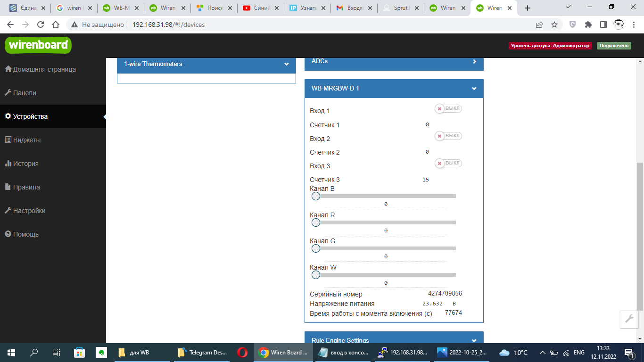Click the gear icon beside Устройства
The height and width of the screenshot is (362, 644).
click(8, 116)
